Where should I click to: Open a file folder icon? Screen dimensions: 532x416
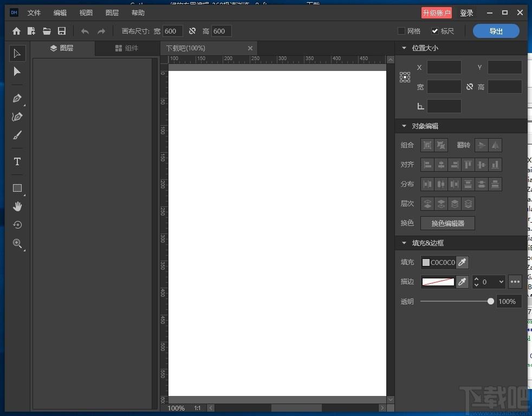(47, 31)
